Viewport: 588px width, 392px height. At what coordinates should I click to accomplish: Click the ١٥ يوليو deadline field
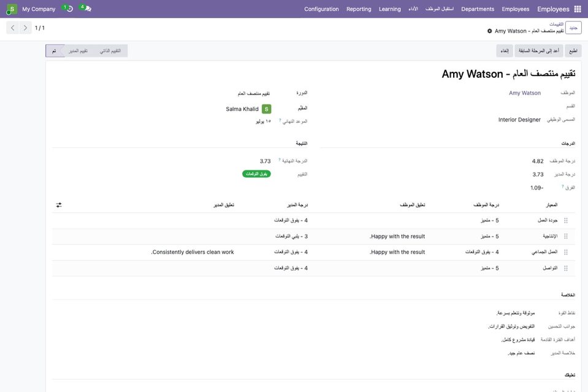pos(263,121)
